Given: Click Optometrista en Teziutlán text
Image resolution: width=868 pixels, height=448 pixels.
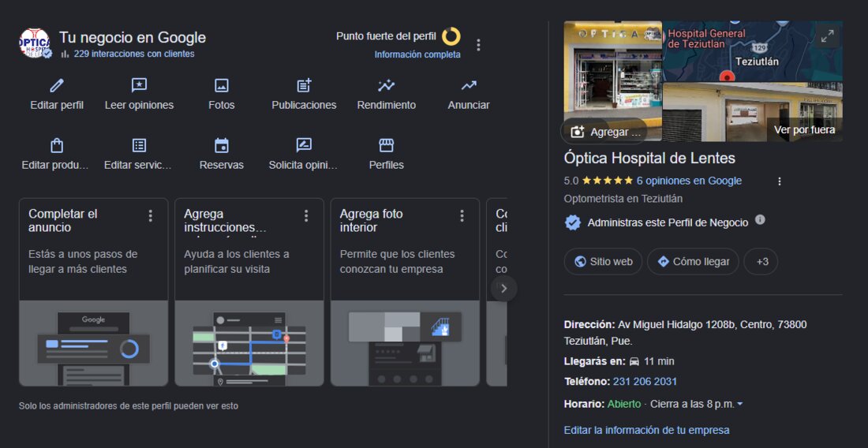Looking at the screenshot, I should pos(623,199).
